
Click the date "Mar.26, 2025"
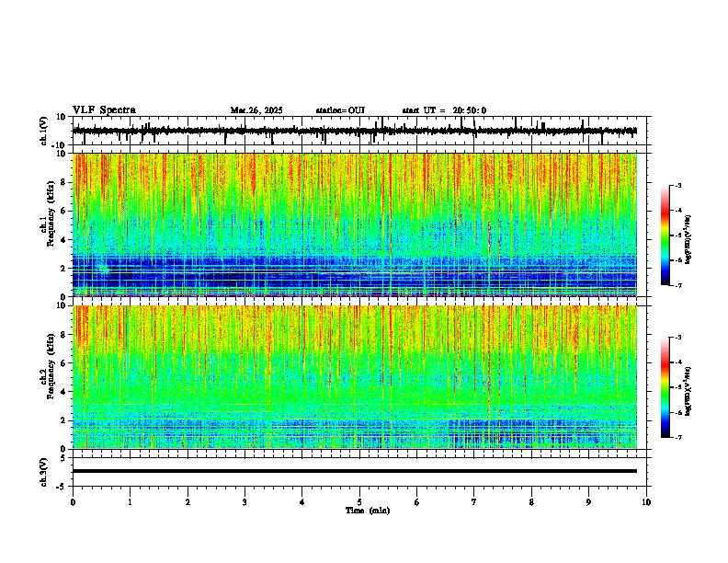click(256, 110)
